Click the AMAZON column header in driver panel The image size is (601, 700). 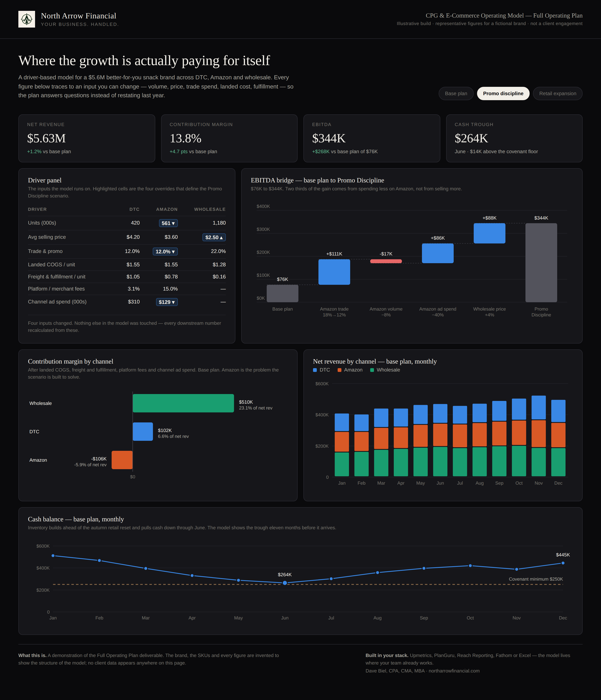[167, 210]
